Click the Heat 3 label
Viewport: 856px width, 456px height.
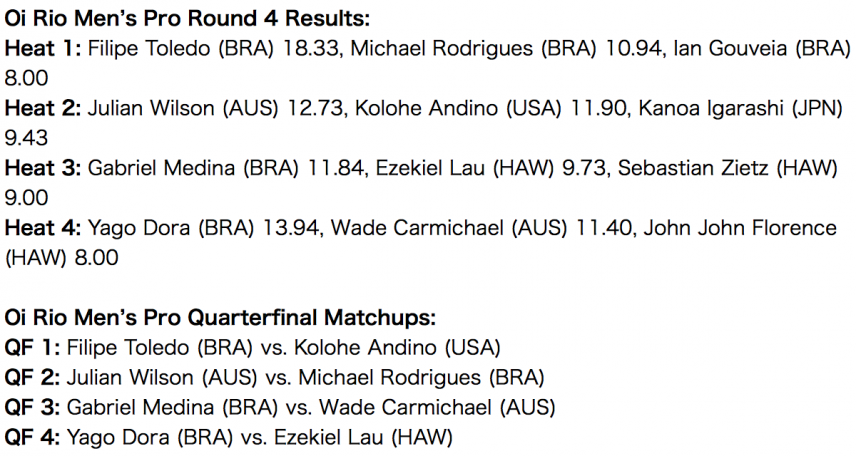pyautogui.click(x=43, y=168)
